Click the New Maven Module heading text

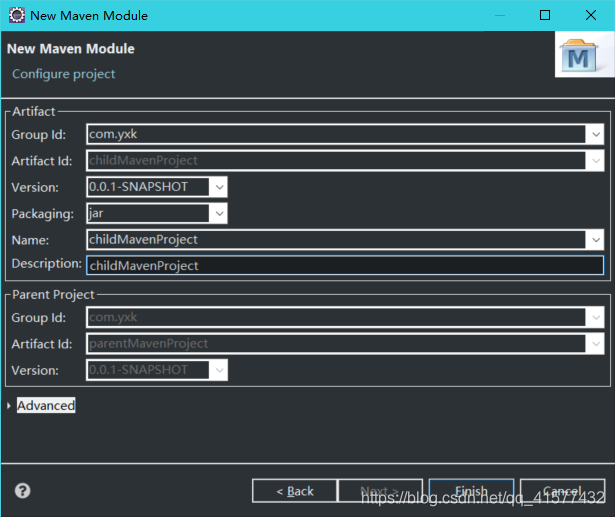point(71,49)
